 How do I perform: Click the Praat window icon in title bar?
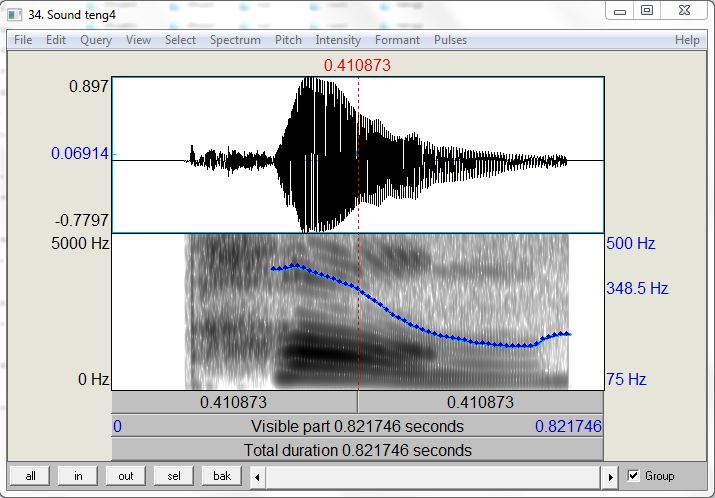point(15,15)
